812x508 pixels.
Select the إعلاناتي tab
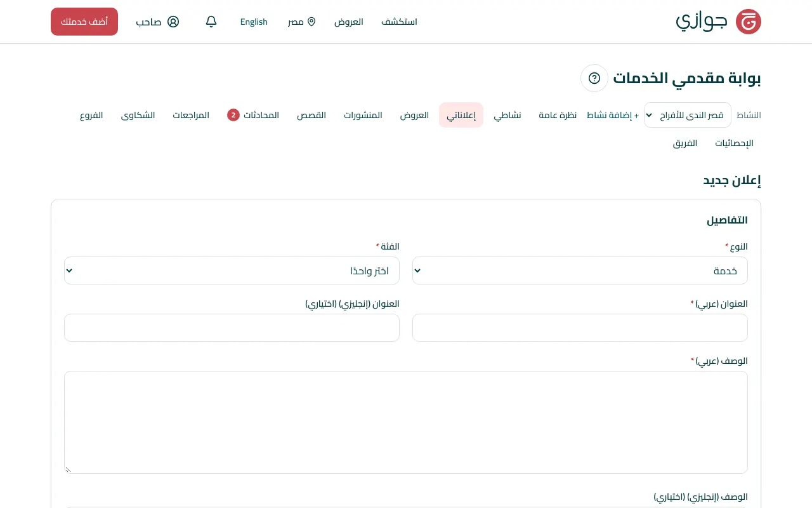tap(461, 115)
